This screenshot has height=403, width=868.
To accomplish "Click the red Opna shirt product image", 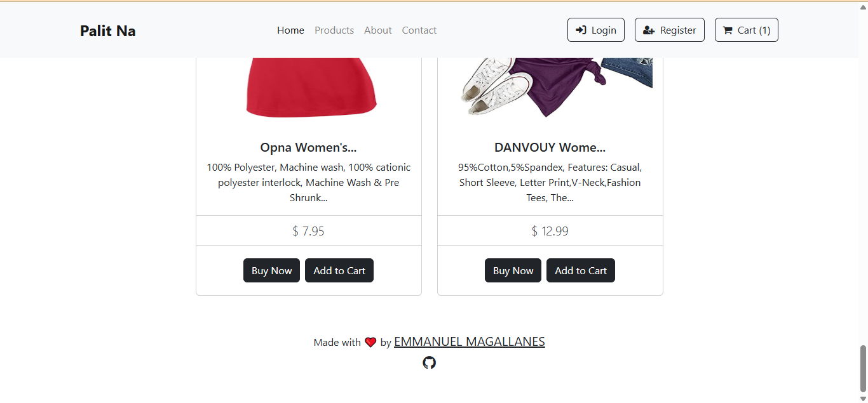I will [x=311, y=88].
